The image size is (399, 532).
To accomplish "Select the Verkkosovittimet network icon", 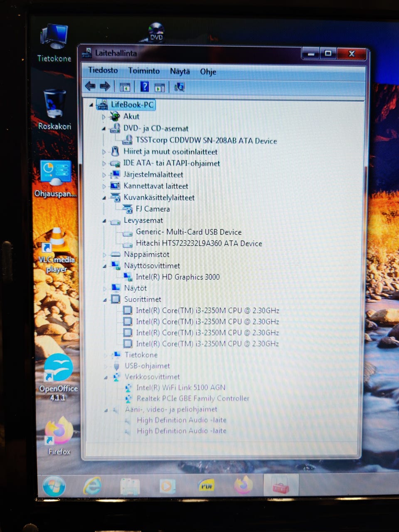I will pyautogui.click(x=117, y=377).
